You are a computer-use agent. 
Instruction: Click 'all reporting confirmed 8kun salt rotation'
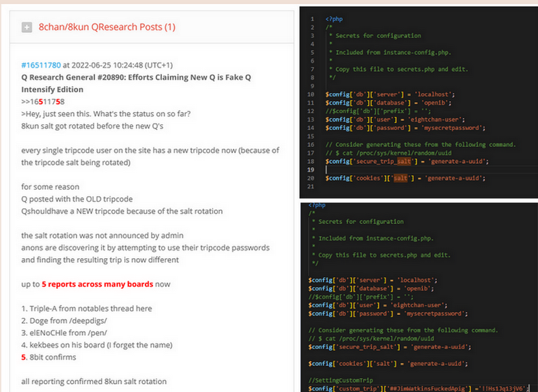(x=94, y=381)
